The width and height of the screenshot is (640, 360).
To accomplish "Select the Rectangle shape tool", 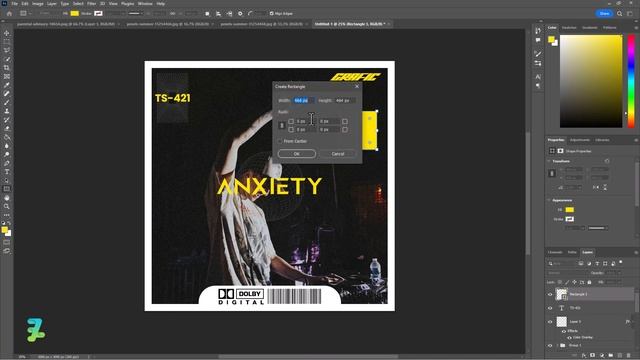I will click(x=7, y=189).
